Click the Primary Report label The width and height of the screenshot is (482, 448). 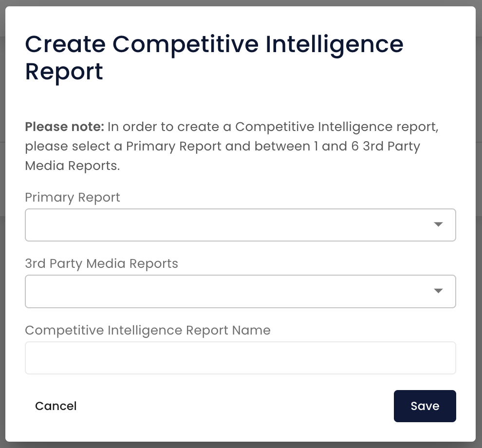pos(72,197)
